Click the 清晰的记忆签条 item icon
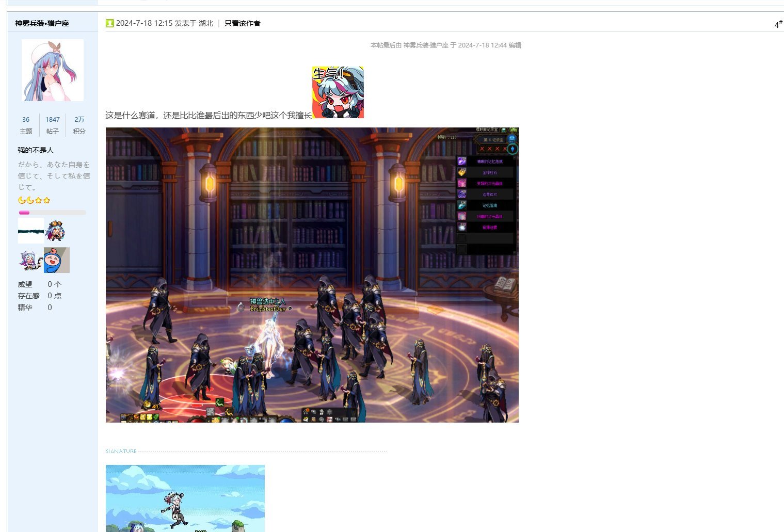Image resolution: width=784 pixels, height=532 pixels. (462, 162)
